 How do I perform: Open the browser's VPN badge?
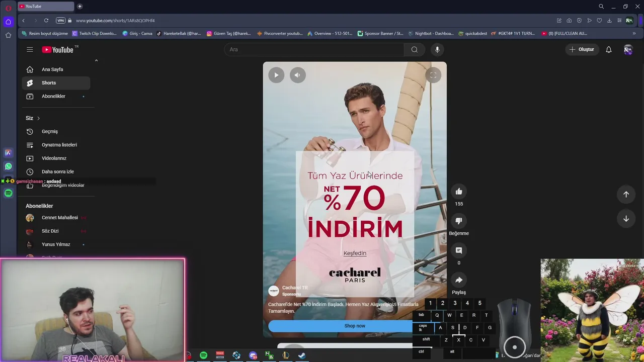(61, 21)
